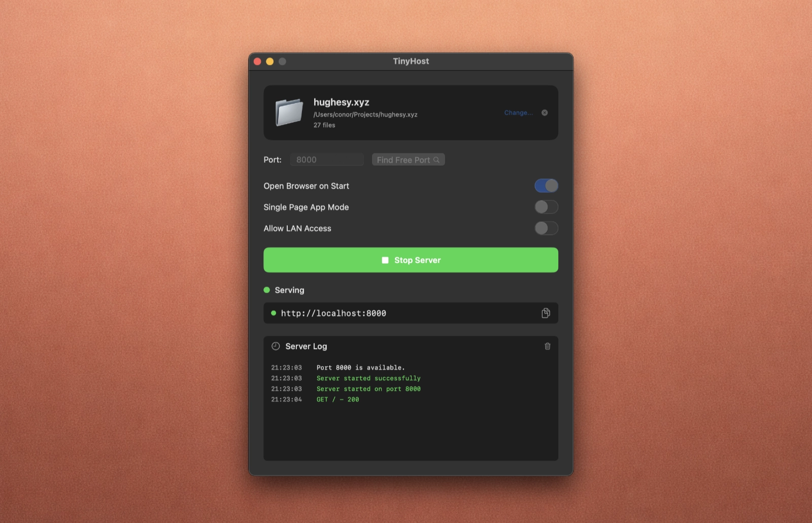Clear the Server Log with the trash icon
The image size is (812, 523).
tap(547, 346)
